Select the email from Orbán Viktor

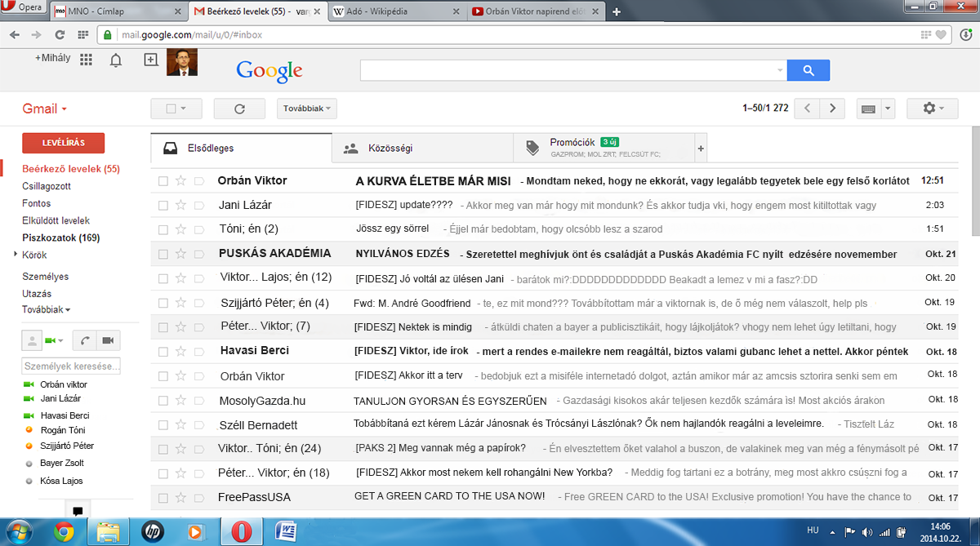click(163, 180)
